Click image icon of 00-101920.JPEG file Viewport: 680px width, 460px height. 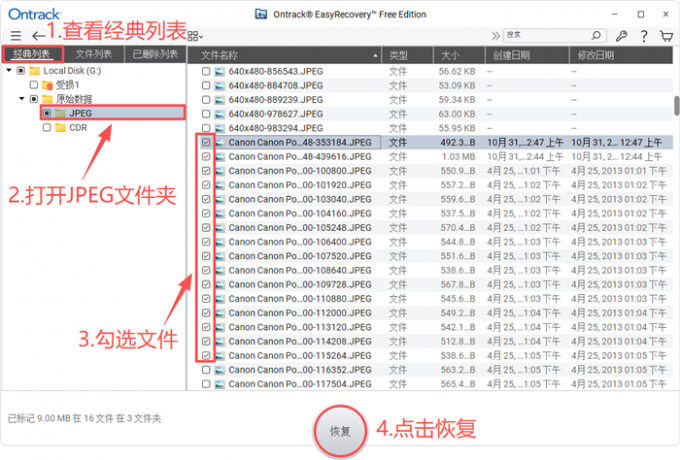[220, 185]
